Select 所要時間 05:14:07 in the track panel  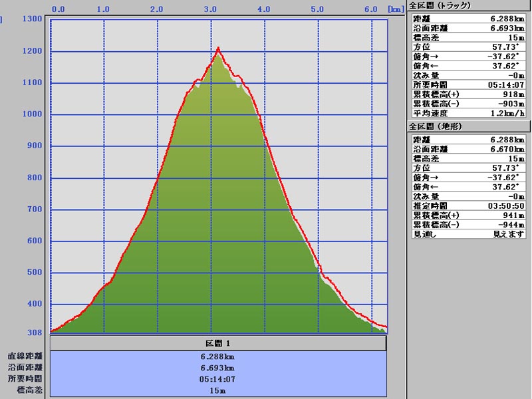pyautogui.click(x=468, y=85)
